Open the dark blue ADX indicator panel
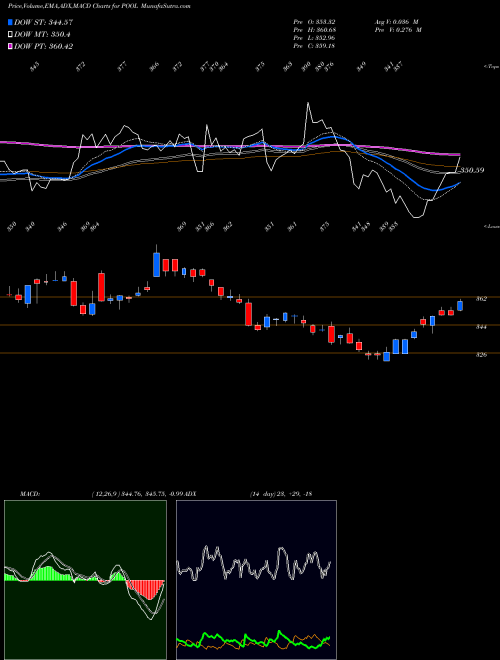 (x=256, y=580)
